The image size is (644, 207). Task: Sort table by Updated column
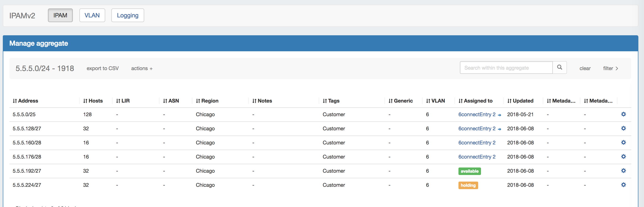pos(520,101)
